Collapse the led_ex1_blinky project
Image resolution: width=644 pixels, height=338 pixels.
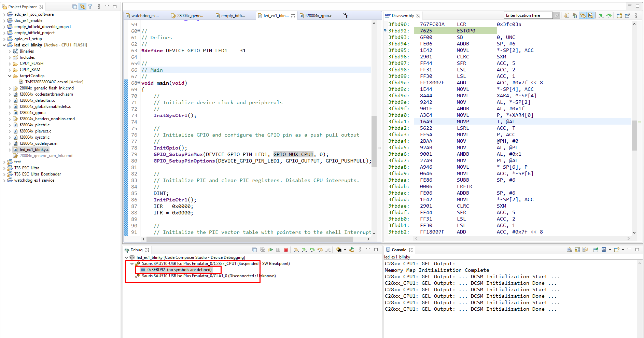(4, 45)
